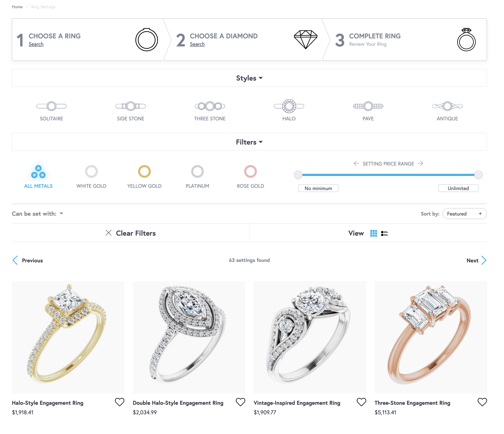Select the Antique ring style icon

[447, 106]
